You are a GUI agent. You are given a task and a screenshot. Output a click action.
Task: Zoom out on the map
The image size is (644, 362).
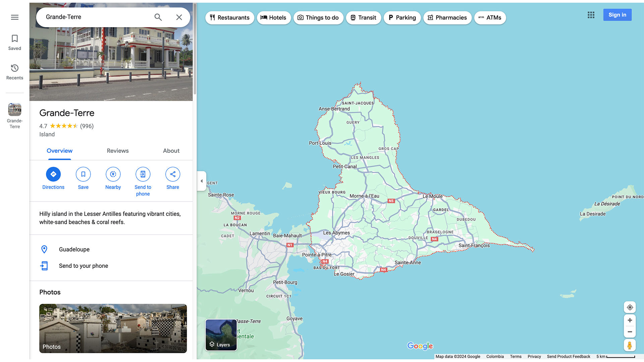tap(630, 332)
